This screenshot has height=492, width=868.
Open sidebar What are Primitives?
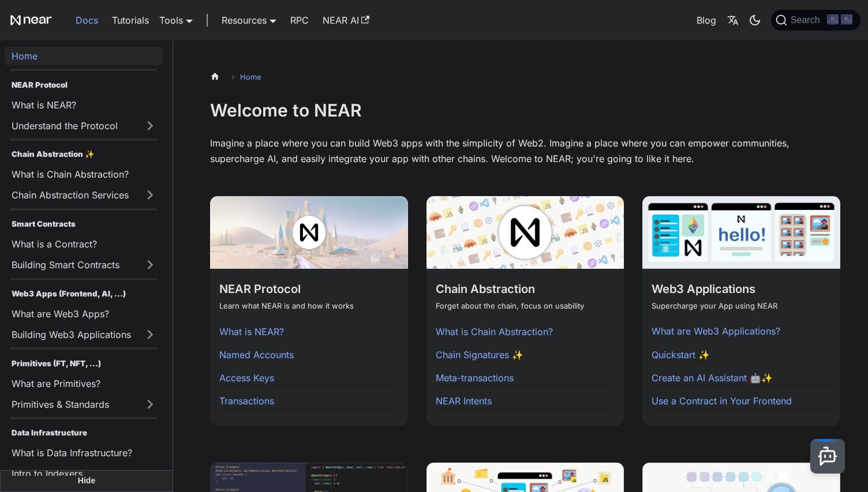coord(56,384)
